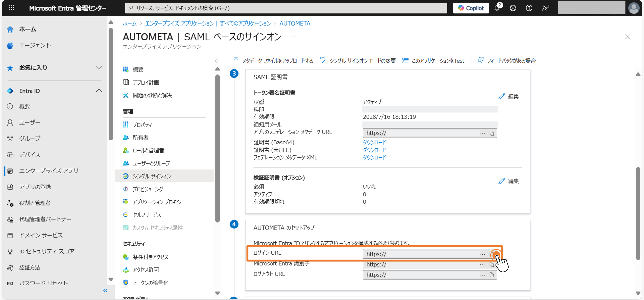This screenshot has height=300, width=644.
Task: Open the help question mark icon
Action: (529, 8)
